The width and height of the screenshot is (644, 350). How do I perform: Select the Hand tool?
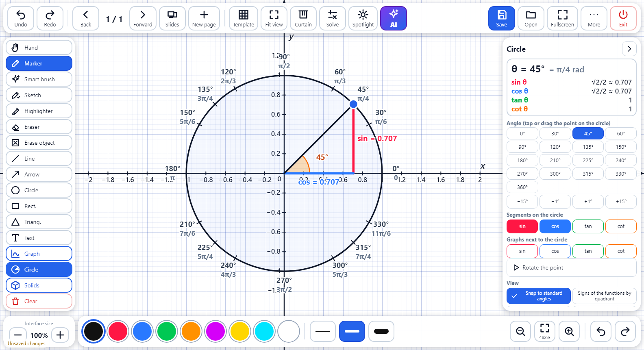click(39, 48)
